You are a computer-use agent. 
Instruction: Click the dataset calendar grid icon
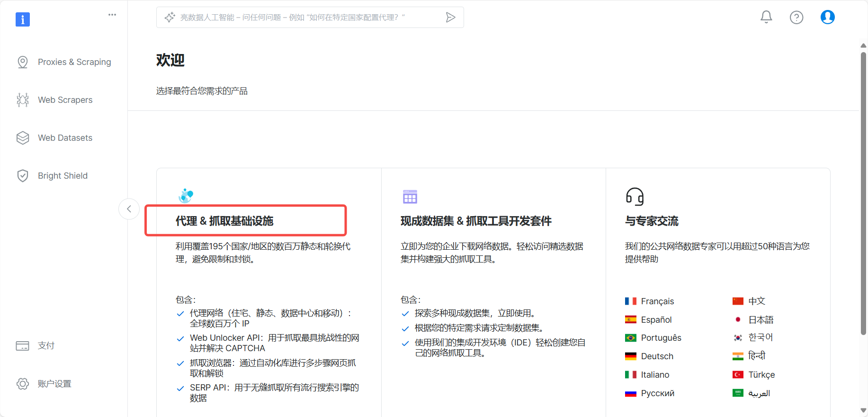410,197
